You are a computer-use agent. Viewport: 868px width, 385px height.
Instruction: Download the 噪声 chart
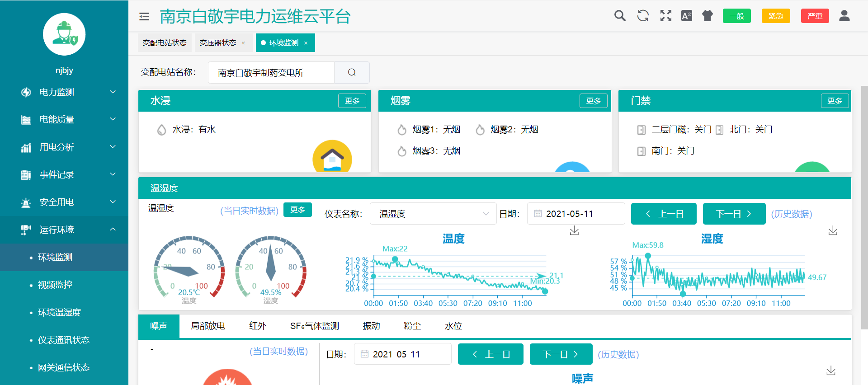pyautogui.click(x=831, y=371)
